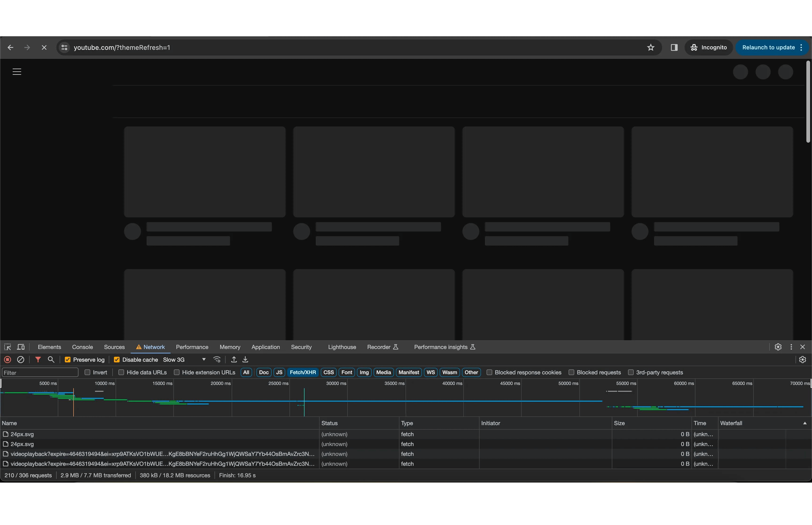Open Chrome three-dot menu beside Relaunch

(801, 48)
